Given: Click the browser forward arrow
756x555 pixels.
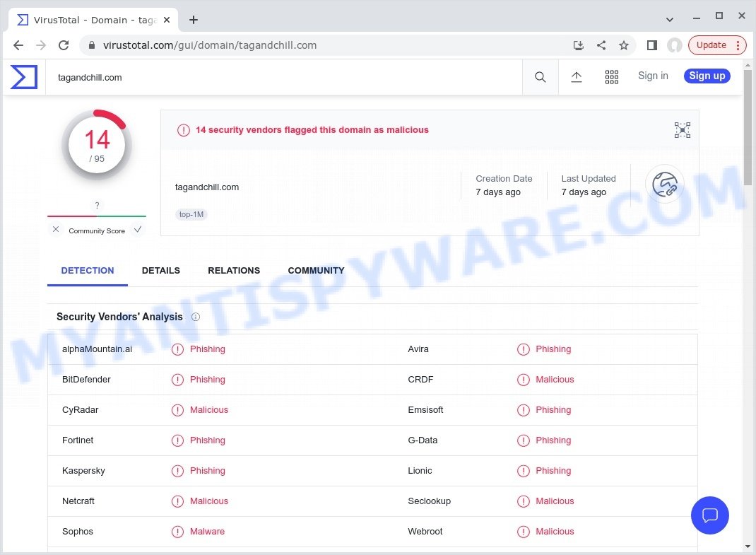Looking at the screenshot, I should click(41, 45).
